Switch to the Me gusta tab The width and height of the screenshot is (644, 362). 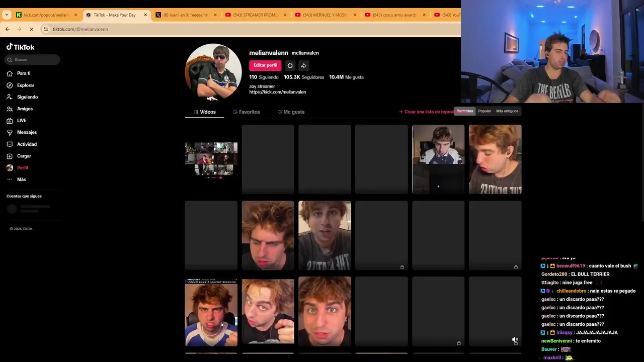291,112
